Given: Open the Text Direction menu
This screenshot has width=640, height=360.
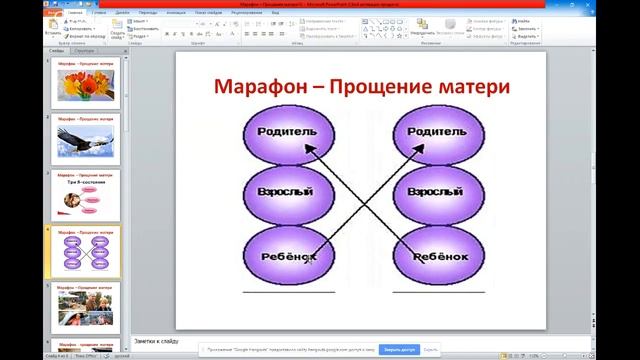Looking at the screenshot, I should click(322, 21).
